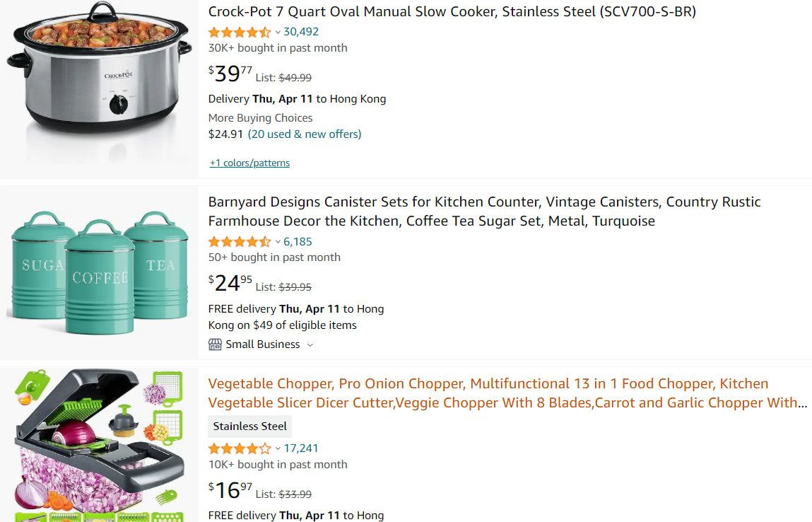Expand Crock-Pot rating breakdown chevron
The height and width of the screenshot is (522, 812).
pyautogui.click(x=278, y=32)
